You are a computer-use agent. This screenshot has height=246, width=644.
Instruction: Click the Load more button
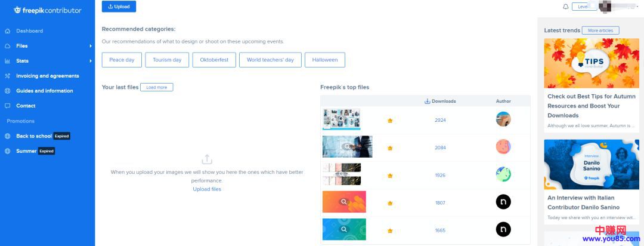[x=157, y=87]
